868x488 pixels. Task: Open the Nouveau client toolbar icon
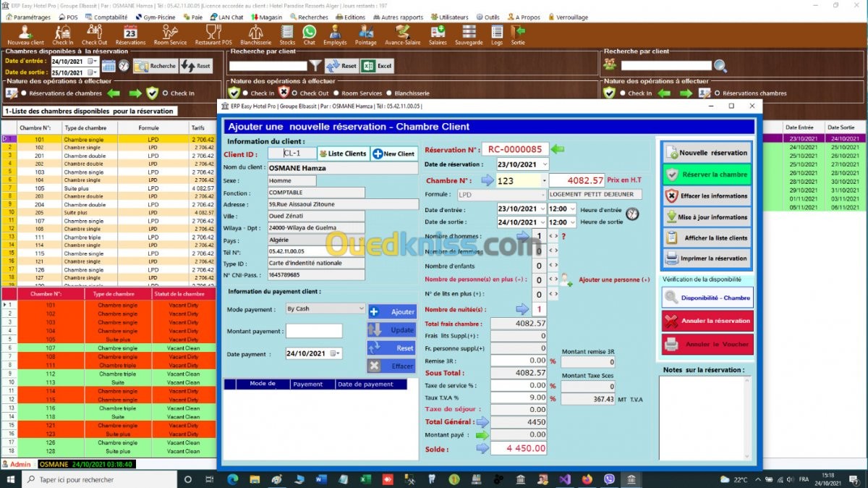pyautogui.click(x=25, y=35)
